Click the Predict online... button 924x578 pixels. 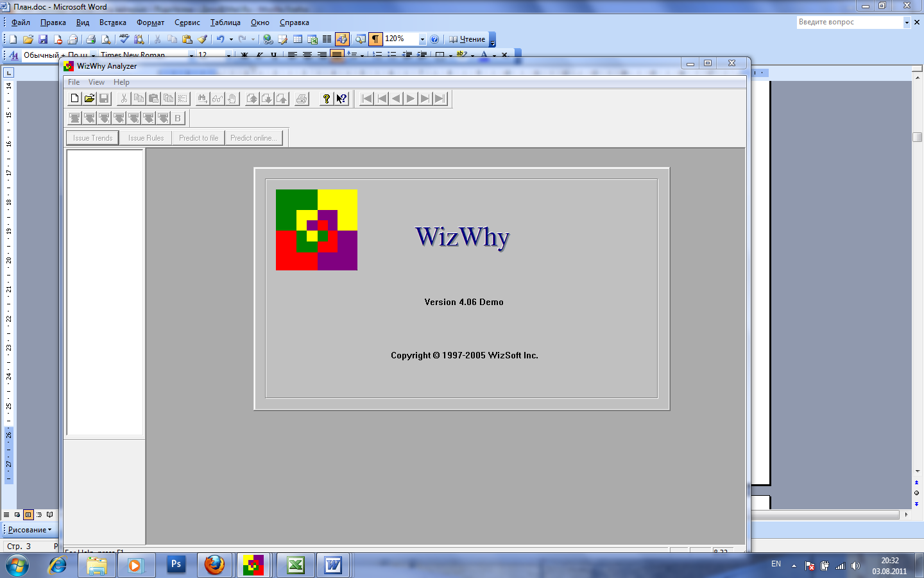tap(253, 137)
